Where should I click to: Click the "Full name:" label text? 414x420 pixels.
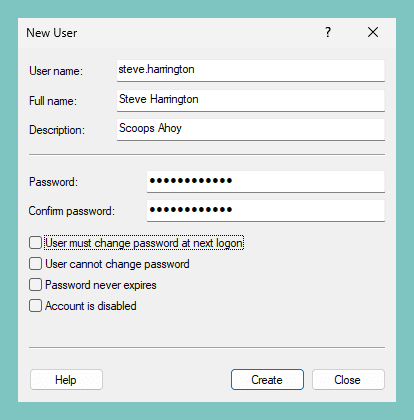coord(53,101)
